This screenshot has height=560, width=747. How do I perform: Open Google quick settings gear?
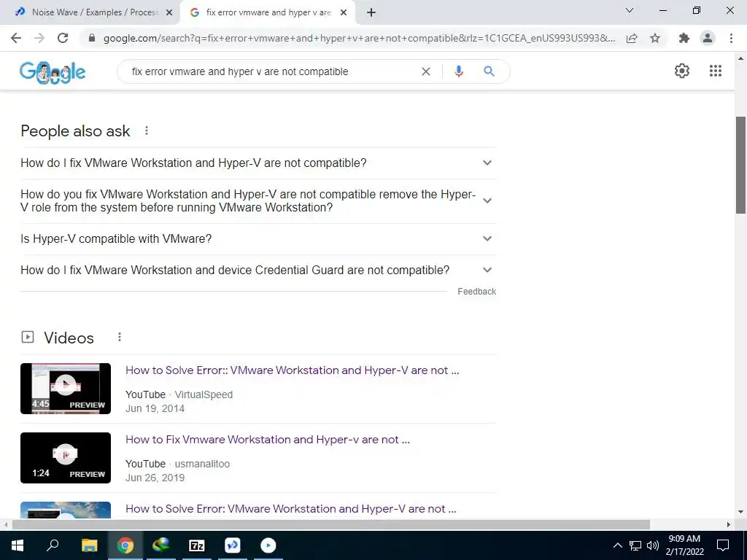682,71
